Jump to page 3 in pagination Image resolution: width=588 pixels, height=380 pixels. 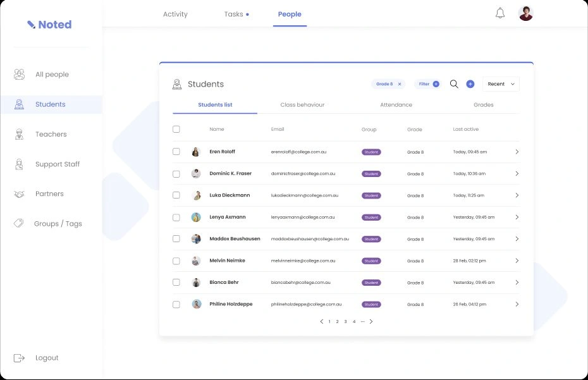(345, 321)
